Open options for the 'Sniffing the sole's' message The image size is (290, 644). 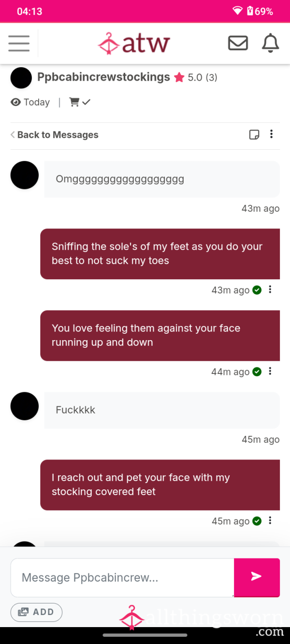(270, 290)
